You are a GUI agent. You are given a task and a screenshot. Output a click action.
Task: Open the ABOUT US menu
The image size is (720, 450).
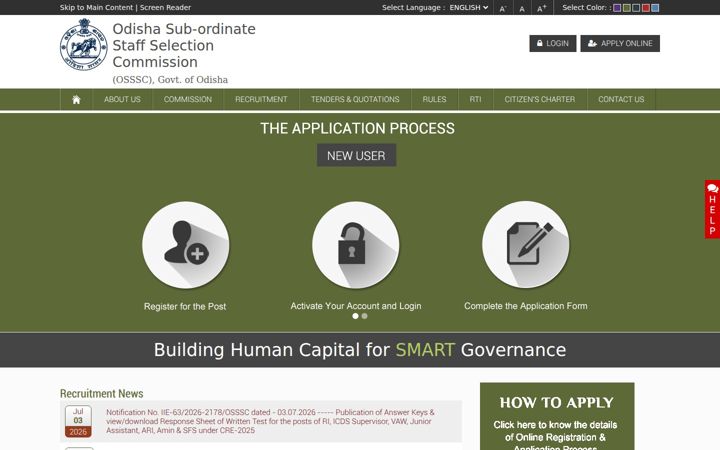(x=122, y=99)
